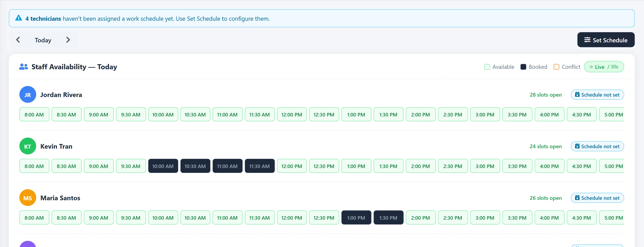Image resolution: width=644 pixels, height=247 pixels.
Task: Click the 26 slots open text
Action: coord(545,198)
